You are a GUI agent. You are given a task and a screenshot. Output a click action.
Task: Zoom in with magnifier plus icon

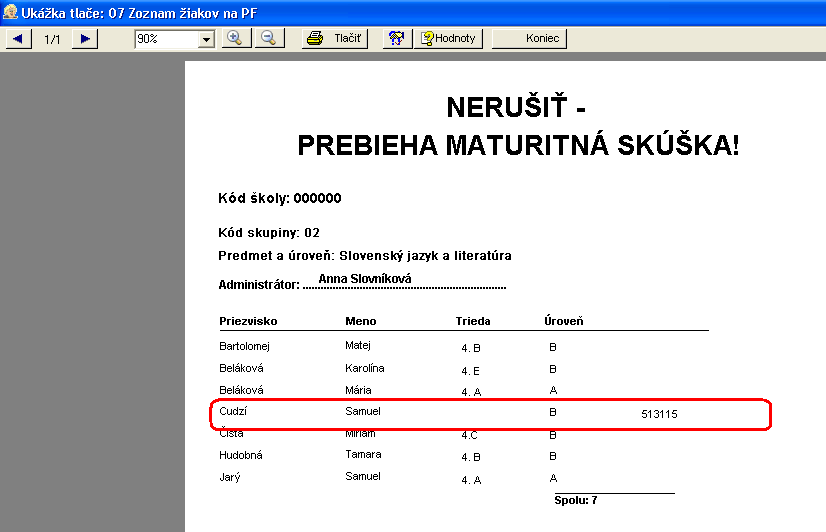click(236, 38)
